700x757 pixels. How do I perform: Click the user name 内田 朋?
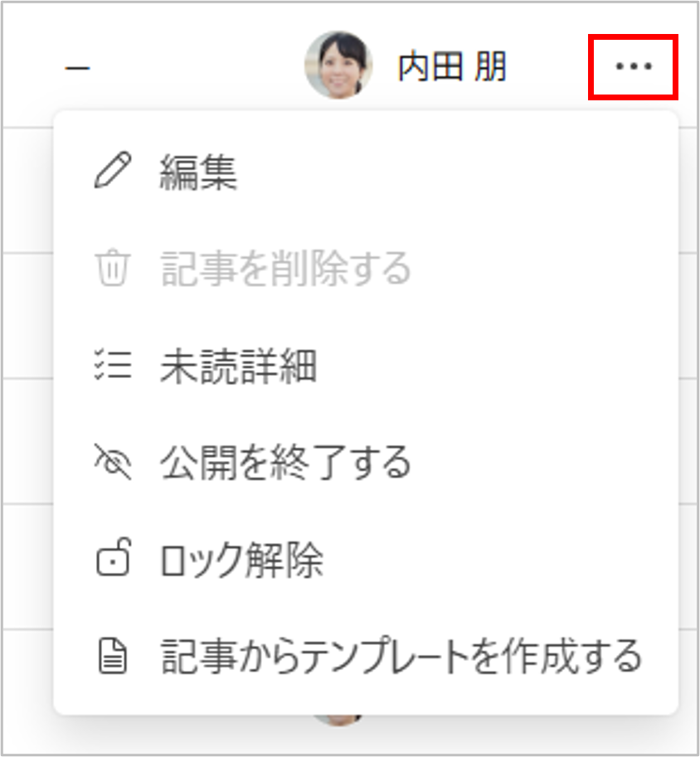452,66
